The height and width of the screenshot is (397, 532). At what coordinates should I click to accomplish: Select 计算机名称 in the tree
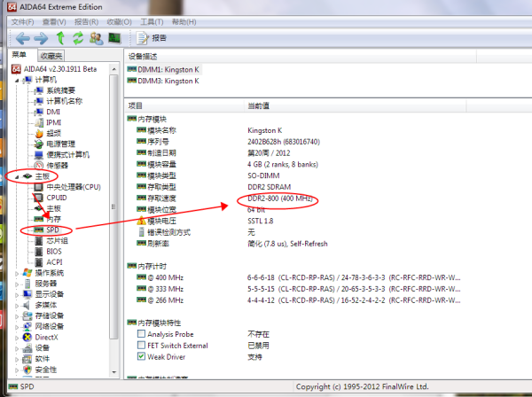point(64,101)
